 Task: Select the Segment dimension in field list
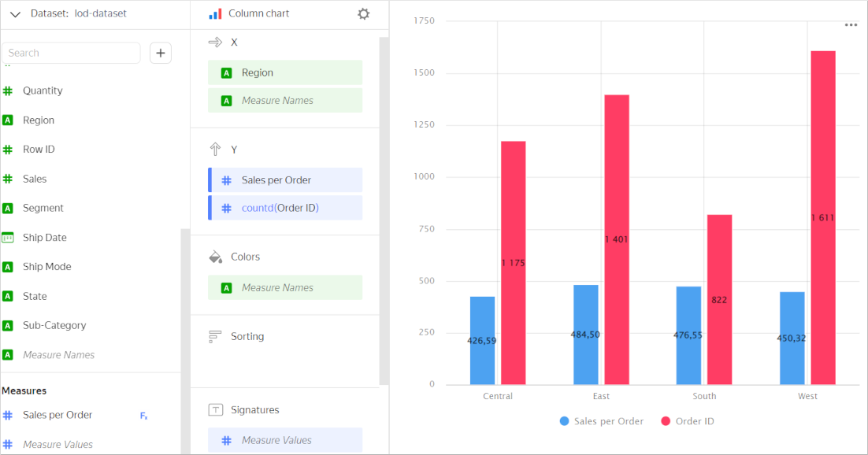coord(43,209)
